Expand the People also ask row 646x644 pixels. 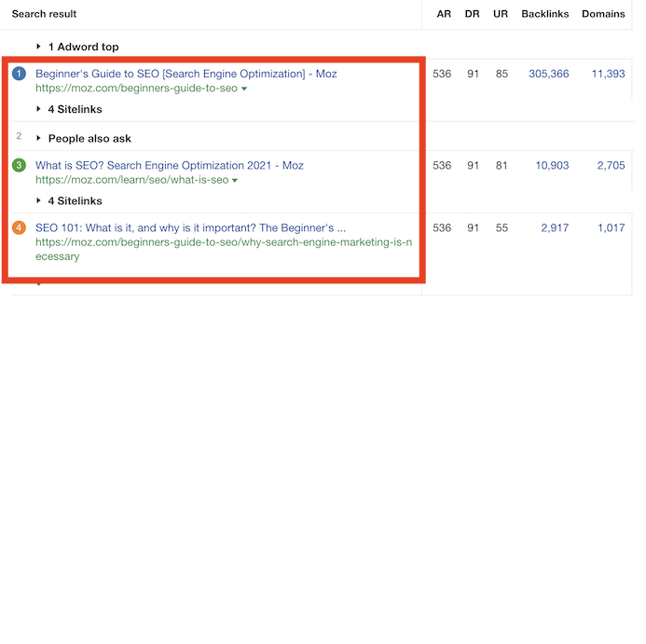coord(84,139)
